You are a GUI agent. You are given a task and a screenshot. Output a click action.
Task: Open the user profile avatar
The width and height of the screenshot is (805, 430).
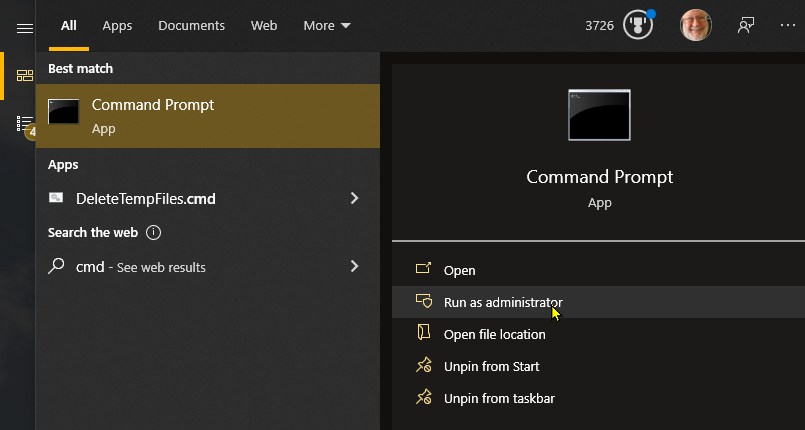click(696, 25)
